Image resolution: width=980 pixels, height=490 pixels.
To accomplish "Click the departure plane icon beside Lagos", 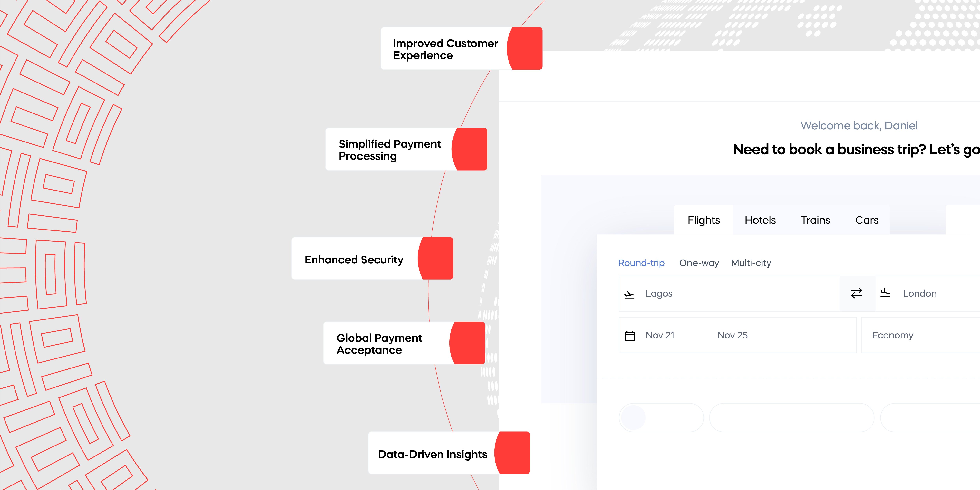I will point(629,295).
